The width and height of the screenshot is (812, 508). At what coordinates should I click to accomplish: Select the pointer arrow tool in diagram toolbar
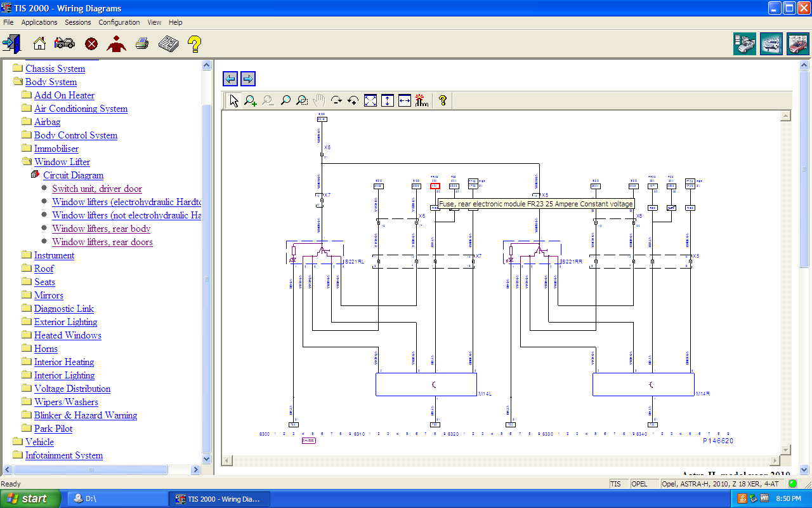click(x=234, y=100)
